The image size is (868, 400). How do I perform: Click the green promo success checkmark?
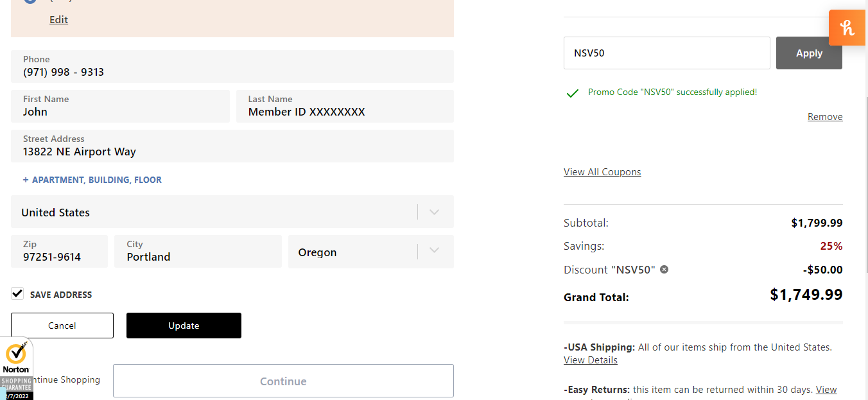pyautogui.click(x=573, y=93)
